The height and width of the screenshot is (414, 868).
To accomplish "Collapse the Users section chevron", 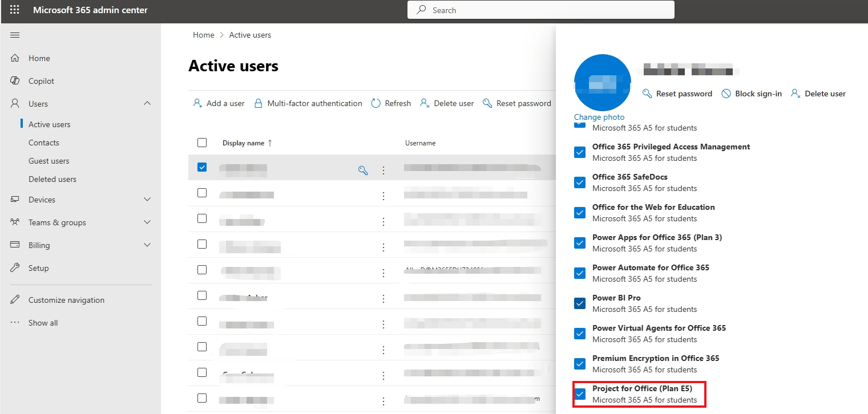I will click(x=147, y=104).
